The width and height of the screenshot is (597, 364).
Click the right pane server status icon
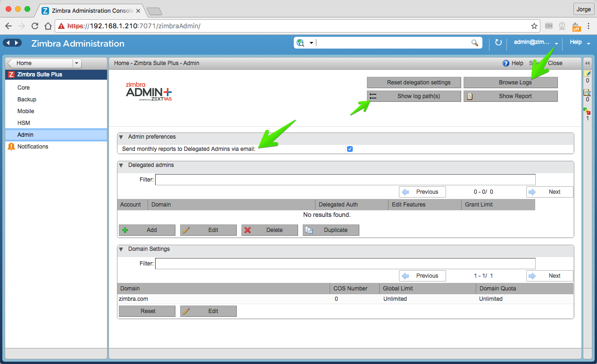point(588,111)
